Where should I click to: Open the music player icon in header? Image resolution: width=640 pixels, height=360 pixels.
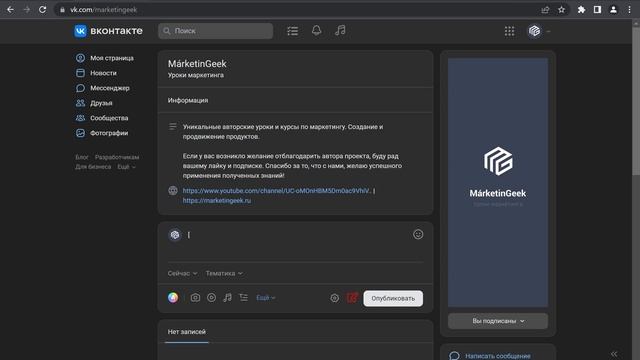340,31
